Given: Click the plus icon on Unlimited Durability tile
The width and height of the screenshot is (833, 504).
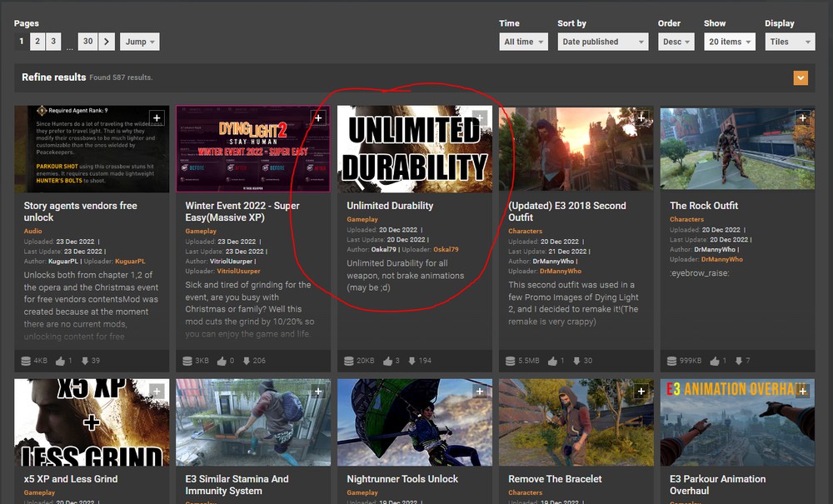Looking at the screenshot, I should coord(479,118).
